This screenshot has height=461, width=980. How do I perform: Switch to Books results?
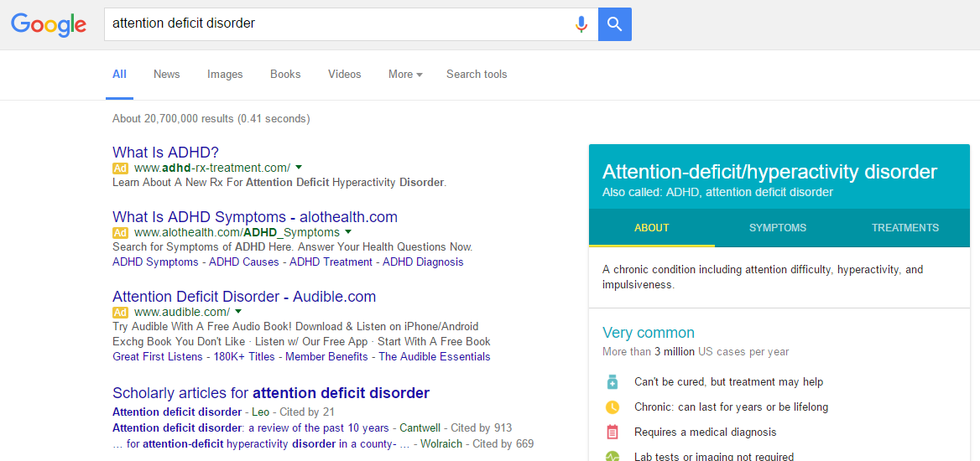click(285, 75)
